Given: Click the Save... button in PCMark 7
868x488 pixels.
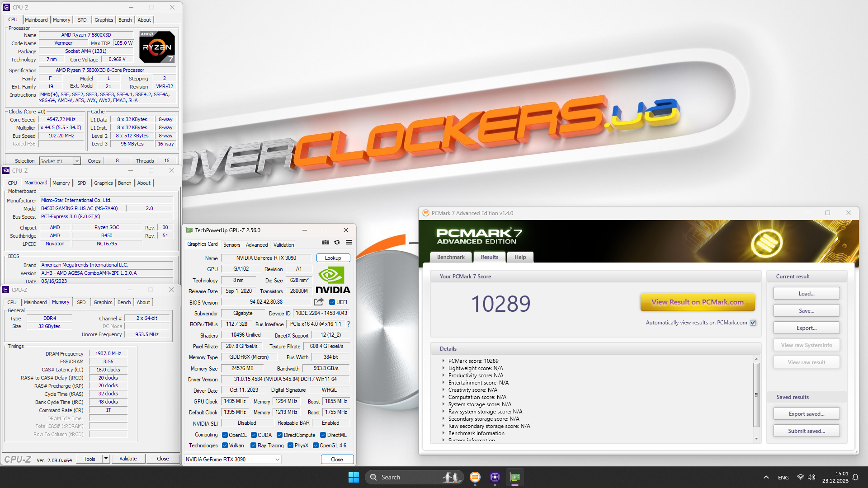Looking at the screenshot, I should point(807,311).
